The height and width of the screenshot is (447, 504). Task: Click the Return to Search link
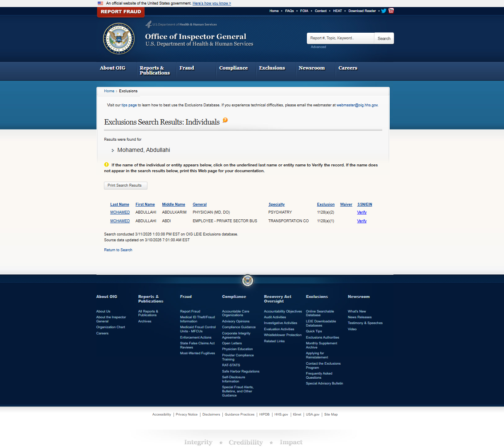(118, 250)
